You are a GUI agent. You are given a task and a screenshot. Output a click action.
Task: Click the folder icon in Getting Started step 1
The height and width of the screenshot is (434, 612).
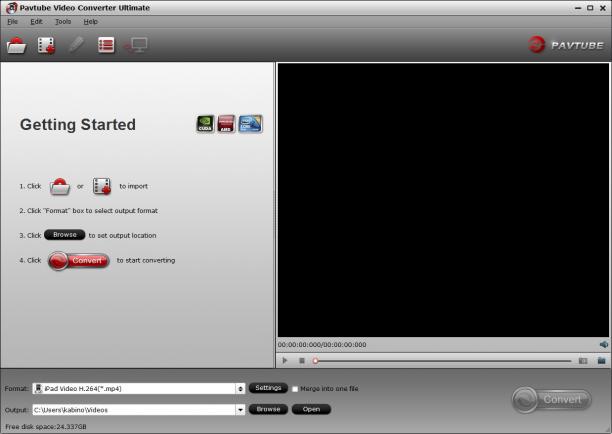(x=60, y=186)
